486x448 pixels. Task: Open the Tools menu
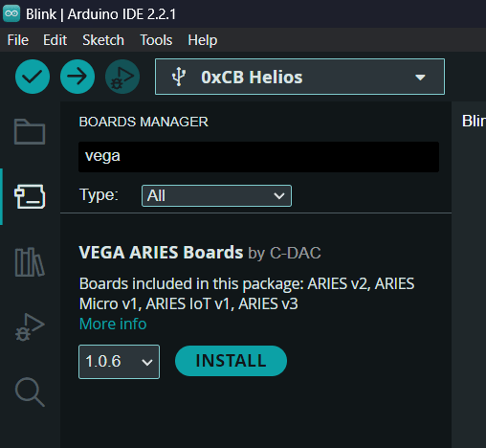pos(156,40)
